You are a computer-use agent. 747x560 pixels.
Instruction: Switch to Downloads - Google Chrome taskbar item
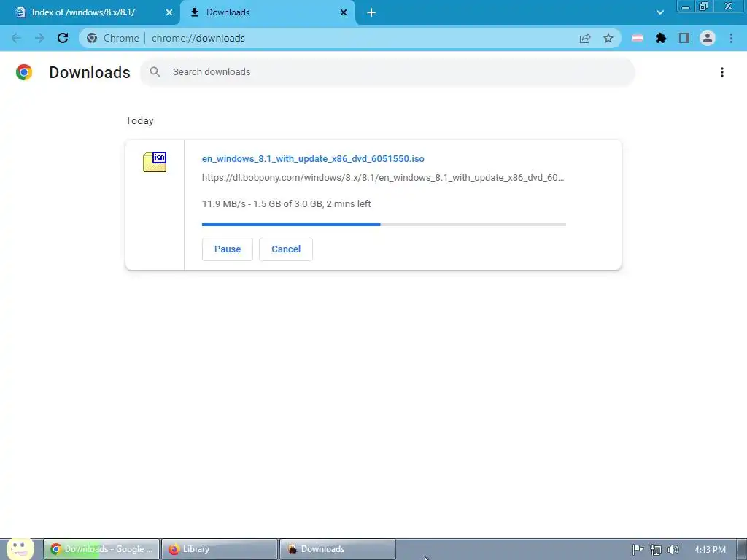coord(101,549)
